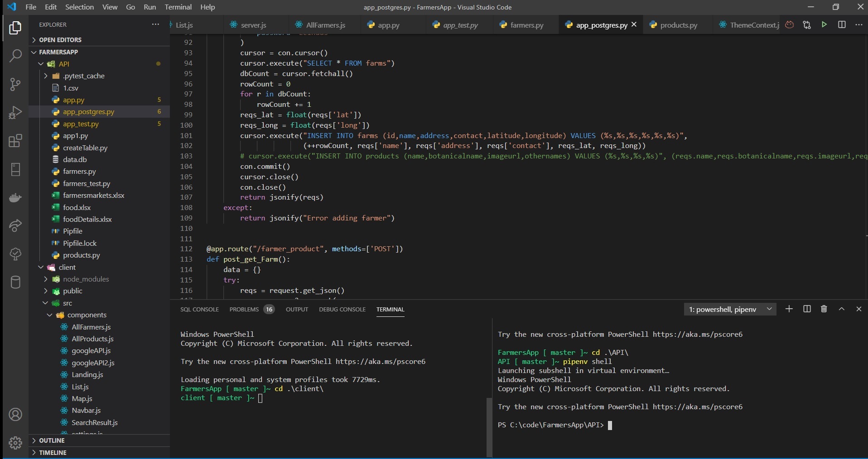Open Navbar.js in components
The height and width of the screenshot is (459, 868).
click(x=99, y=411)
